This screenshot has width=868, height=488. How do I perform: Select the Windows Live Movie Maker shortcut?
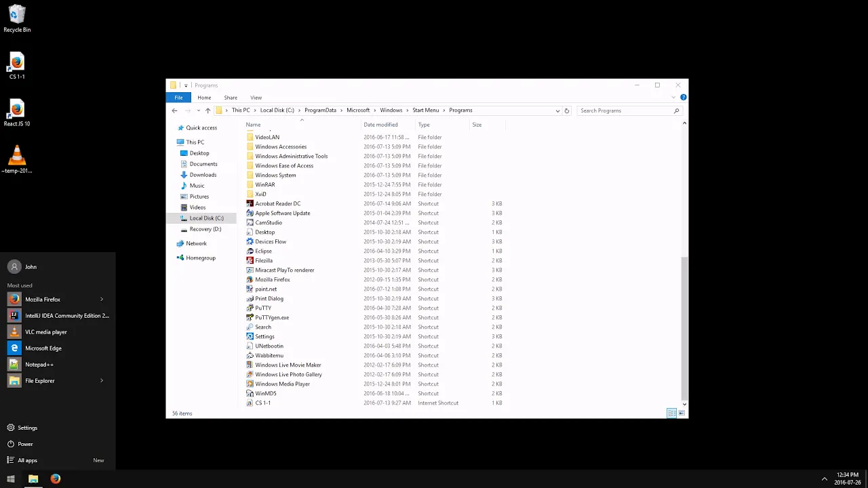pos(288,365)
